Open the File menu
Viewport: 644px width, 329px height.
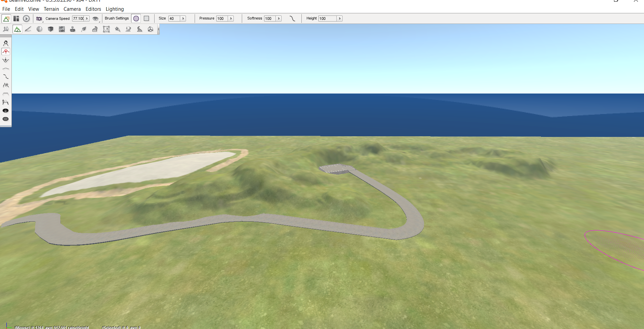(x=6, y=9)
